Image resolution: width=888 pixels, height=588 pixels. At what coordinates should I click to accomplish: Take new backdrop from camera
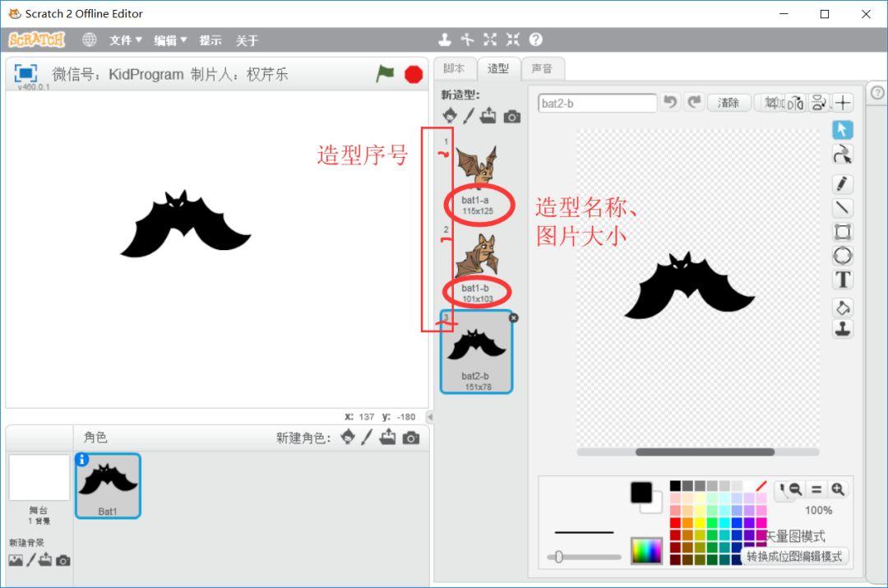tap(62, 561)
